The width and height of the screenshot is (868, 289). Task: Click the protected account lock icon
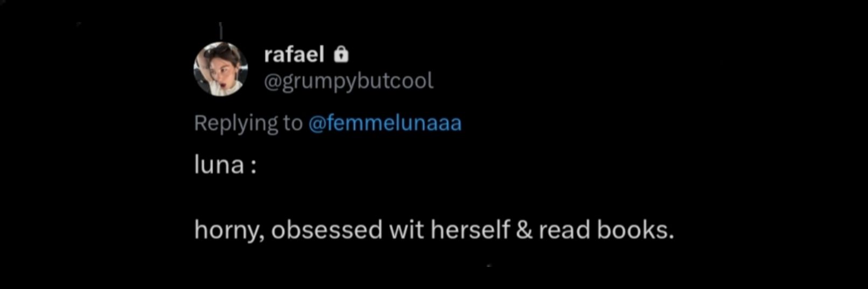(341, 54)
